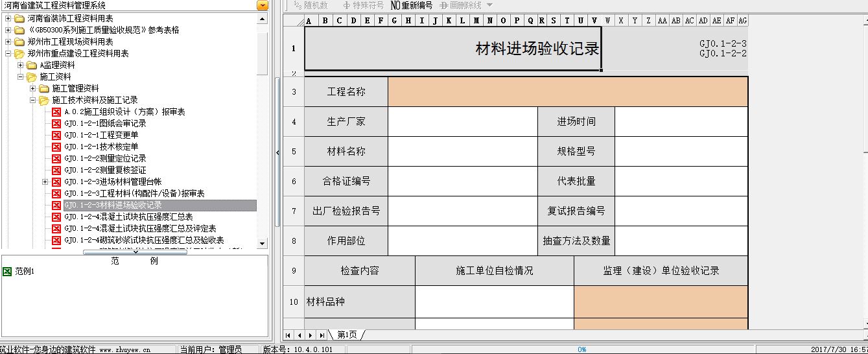Click the orange 工程名称 input cell
Image resolution: width=868 pixels, height=354 pixels.
[x=567, y=91]
